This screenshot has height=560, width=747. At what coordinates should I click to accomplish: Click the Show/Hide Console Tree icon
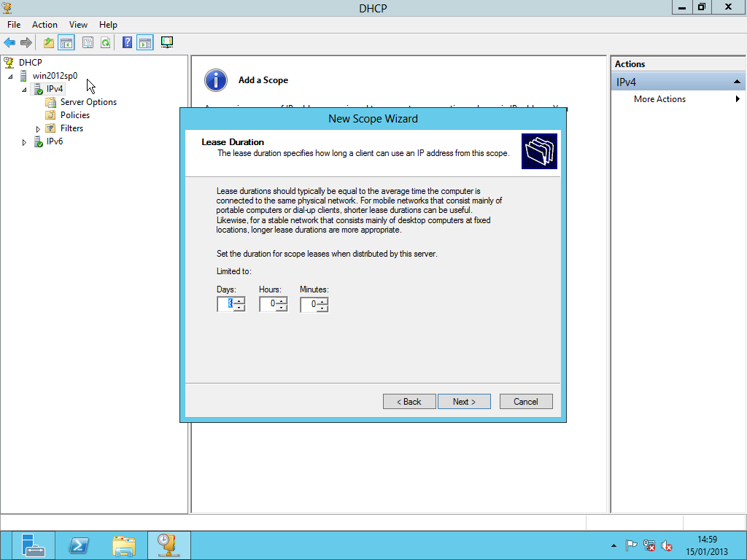pos(66,43)
